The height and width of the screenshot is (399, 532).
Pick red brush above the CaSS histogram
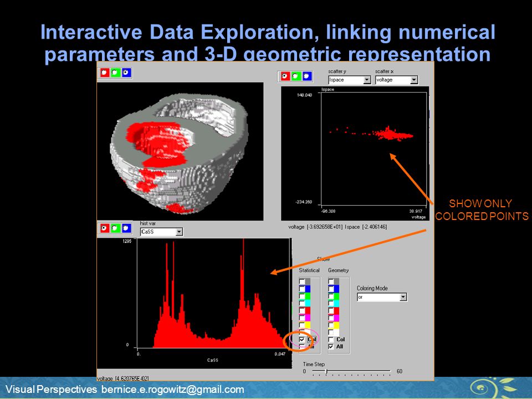[x=104, y=228]
